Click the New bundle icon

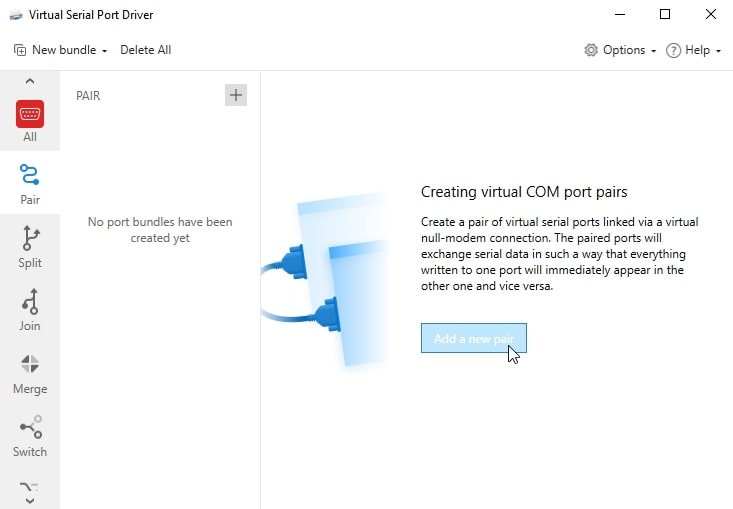(x=20, y=50)
